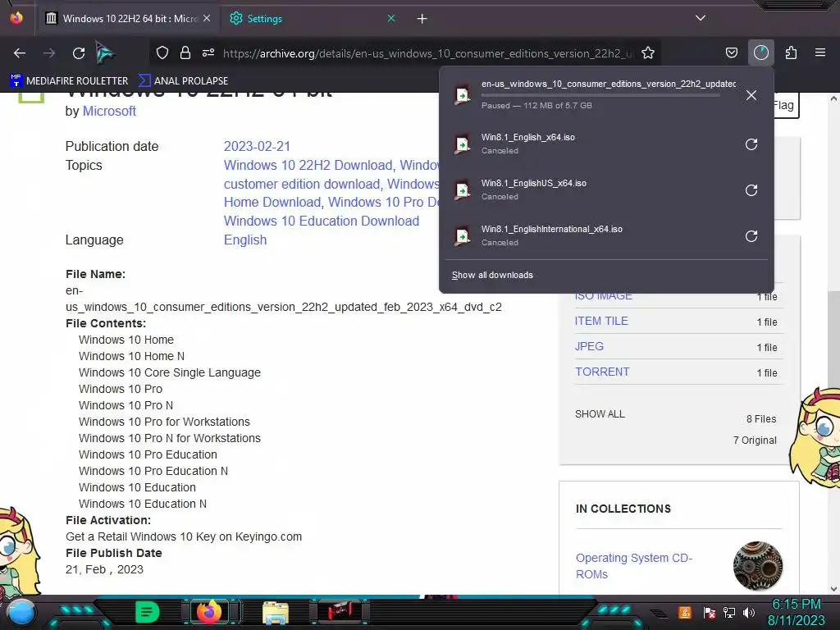Viewport: 840px width, 630px height.
Task: Select Windows 10 Home N text
Action: coord(132,356)
